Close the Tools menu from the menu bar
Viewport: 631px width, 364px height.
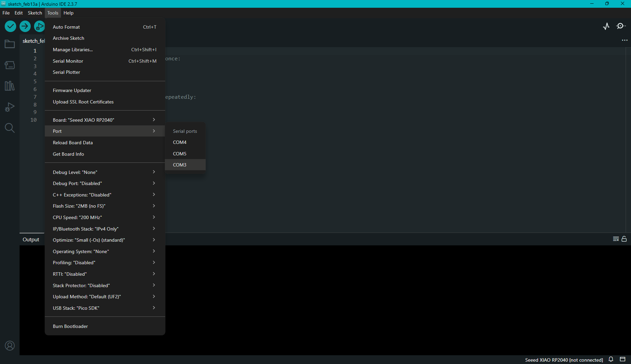click(x=53, y=13)
